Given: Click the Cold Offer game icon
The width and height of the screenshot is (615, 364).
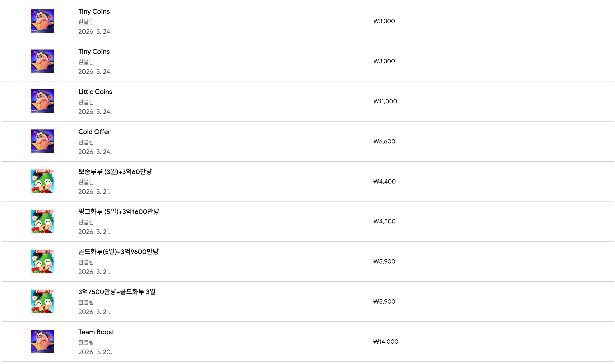Looking at the screenshot, I should [x=42, y=141].
